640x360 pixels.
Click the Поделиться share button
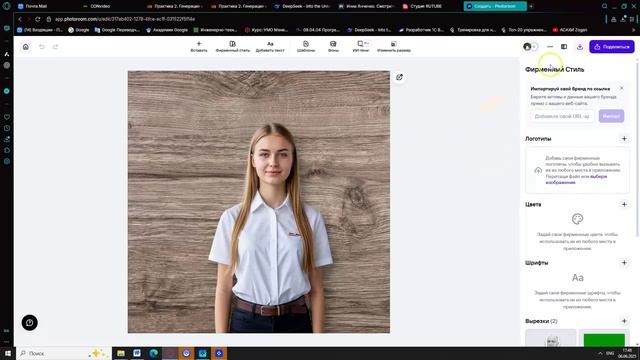coord(611,47)
